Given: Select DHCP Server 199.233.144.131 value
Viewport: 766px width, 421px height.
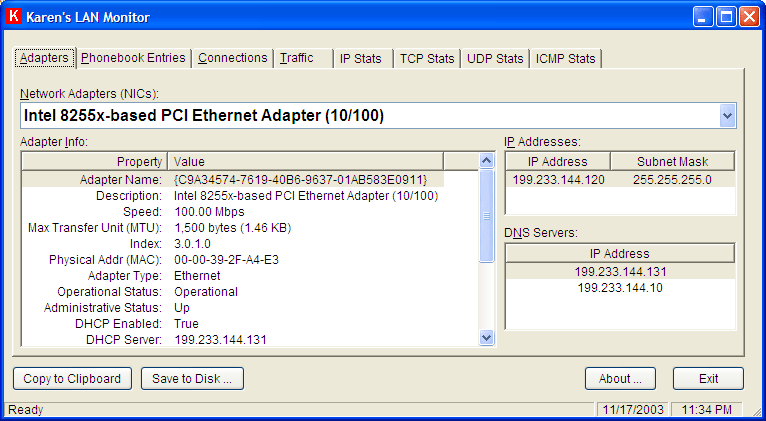Looking at the screenshot, I should click(220, 340).
